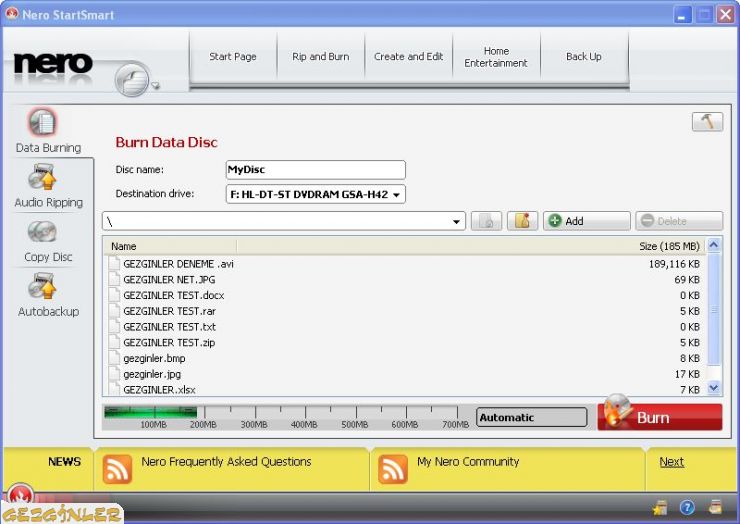The width and height of the screenshot is (740, 524).
Task: Open the Start Page tab
Action: [x=233, y=57]
